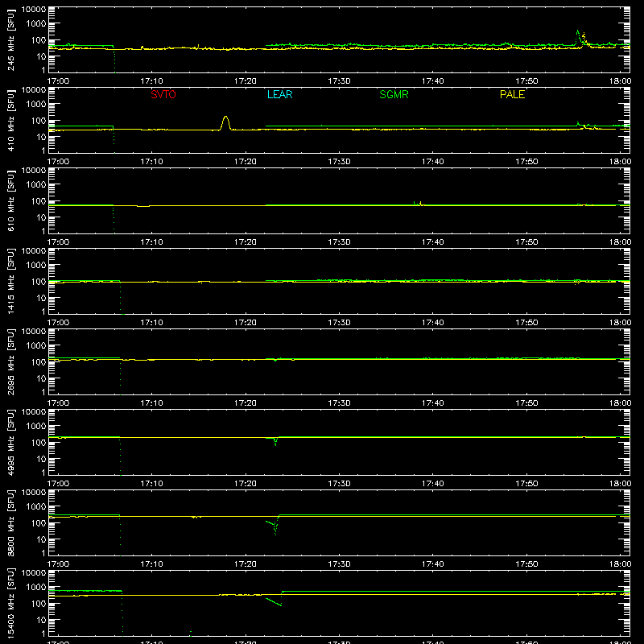644x644 pixels.
Task: Select the 8800 MHz [SFU] axis title
Action: pyautogui.click(x=10, y=523)
